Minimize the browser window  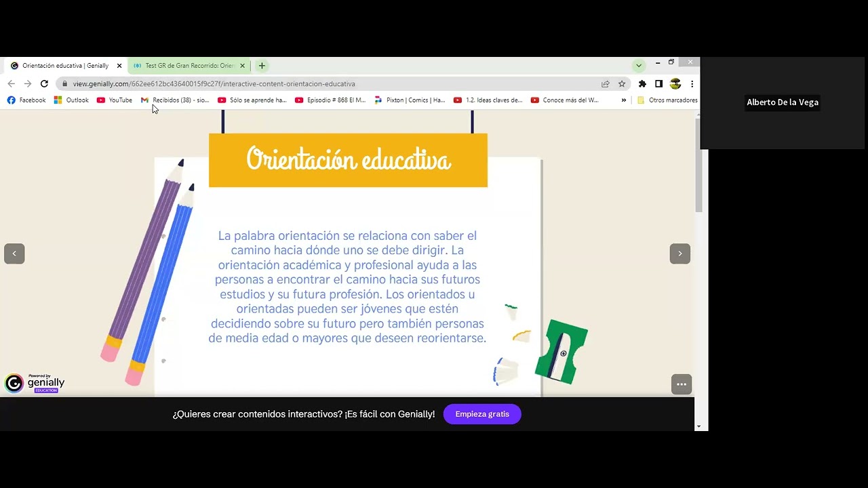pos(658,62)
